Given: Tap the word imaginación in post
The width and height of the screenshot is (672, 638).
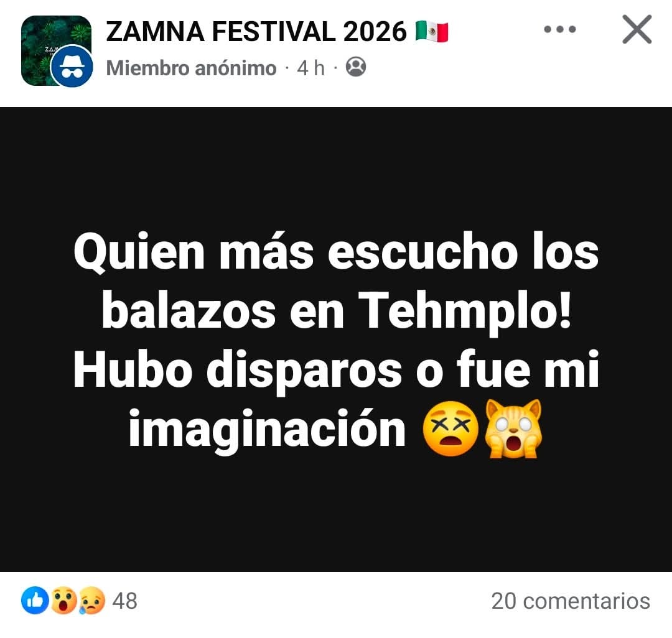Looking at the screenshot, I should [268, 429].
